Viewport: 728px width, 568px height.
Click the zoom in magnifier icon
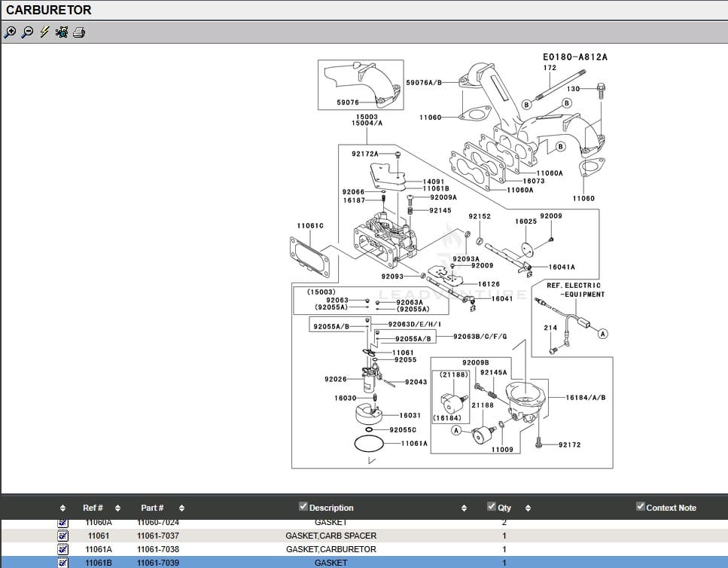click(x=10, y=32)
